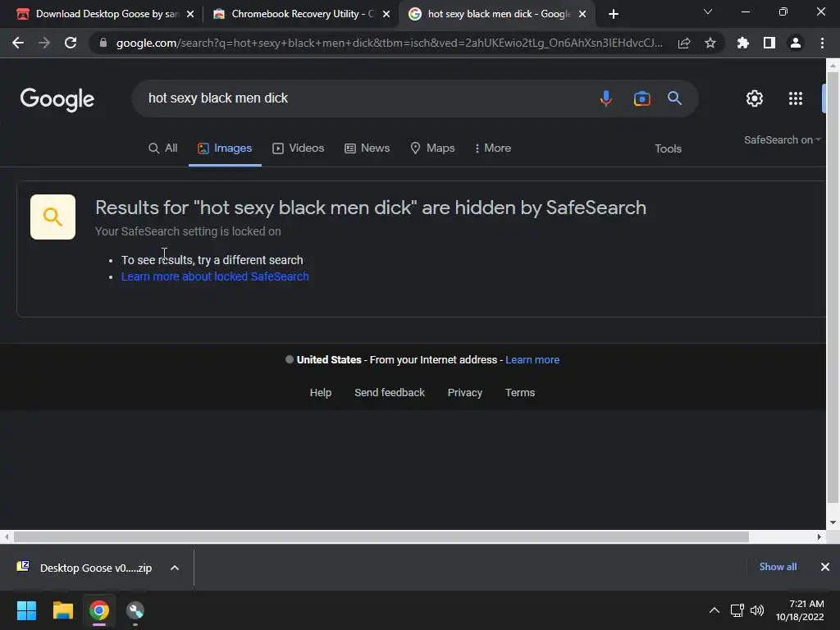Open the wrench app in taskbar
Image resolution: width=840 pixels, height=630 pixels.
click(x=135, y=610)
